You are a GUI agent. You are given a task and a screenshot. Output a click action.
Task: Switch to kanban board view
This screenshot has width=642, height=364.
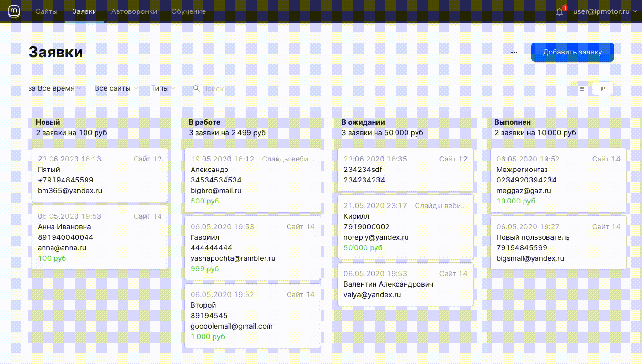pos(603,89)
